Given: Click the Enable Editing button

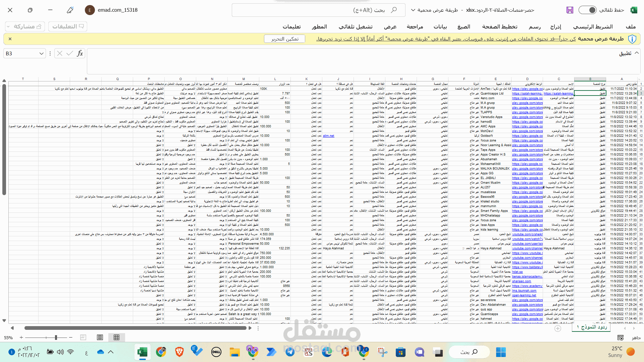Looking at the screenshot, I should [284, 39].
